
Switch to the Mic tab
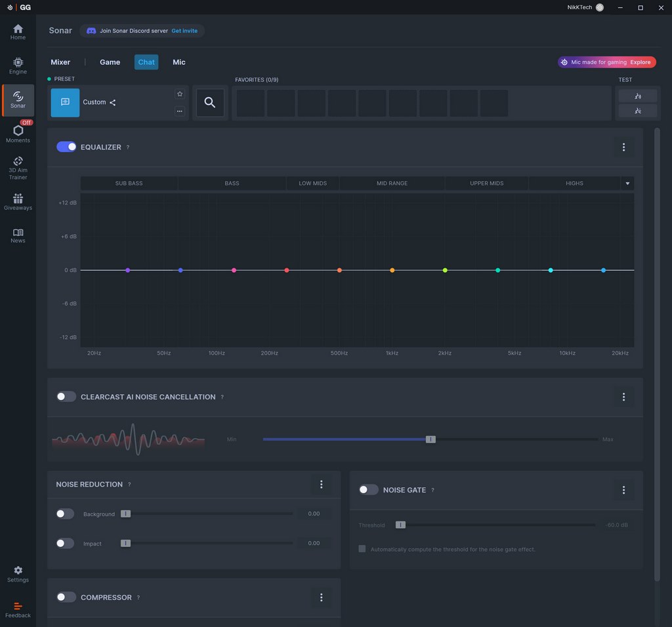pyautogui.click(x=179, y=62)
